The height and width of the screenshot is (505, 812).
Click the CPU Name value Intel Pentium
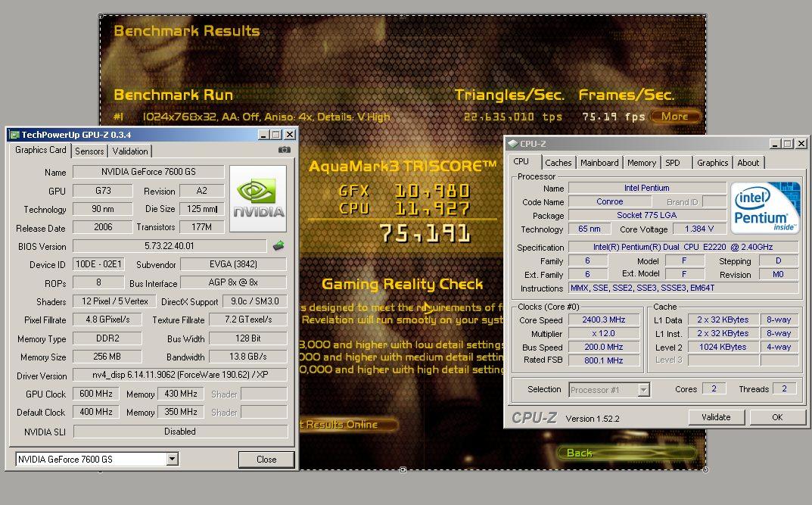click(x=647, y=188)
